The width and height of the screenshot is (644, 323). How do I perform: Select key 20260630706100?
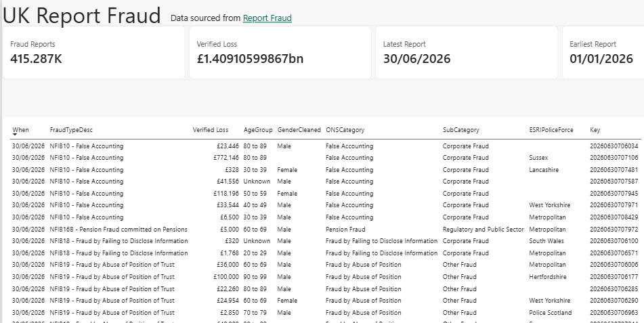(614, 241)
